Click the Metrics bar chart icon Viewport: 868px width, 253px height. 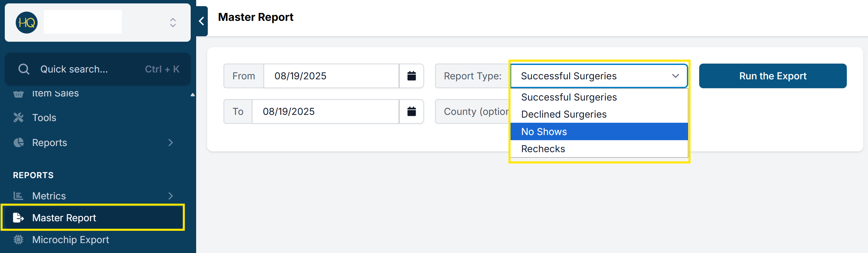[18, 196]
